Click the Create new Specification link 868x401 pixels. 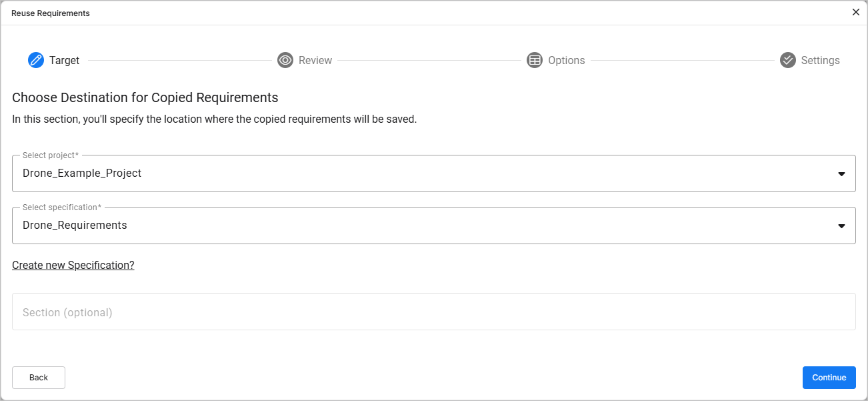pos(73,265)
